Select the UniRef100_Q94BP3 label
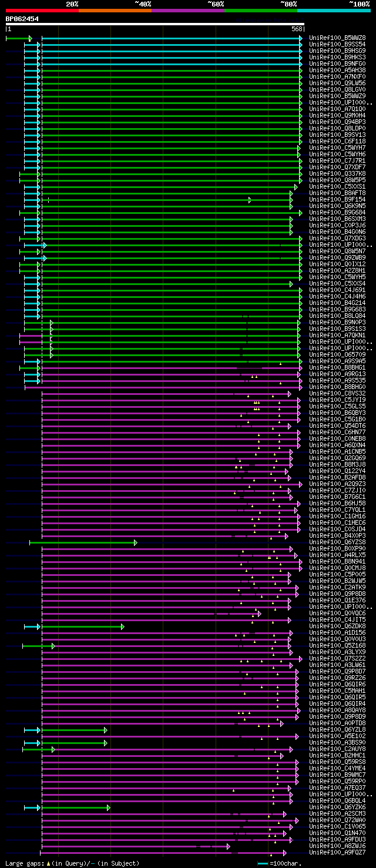 coord(337,122)
